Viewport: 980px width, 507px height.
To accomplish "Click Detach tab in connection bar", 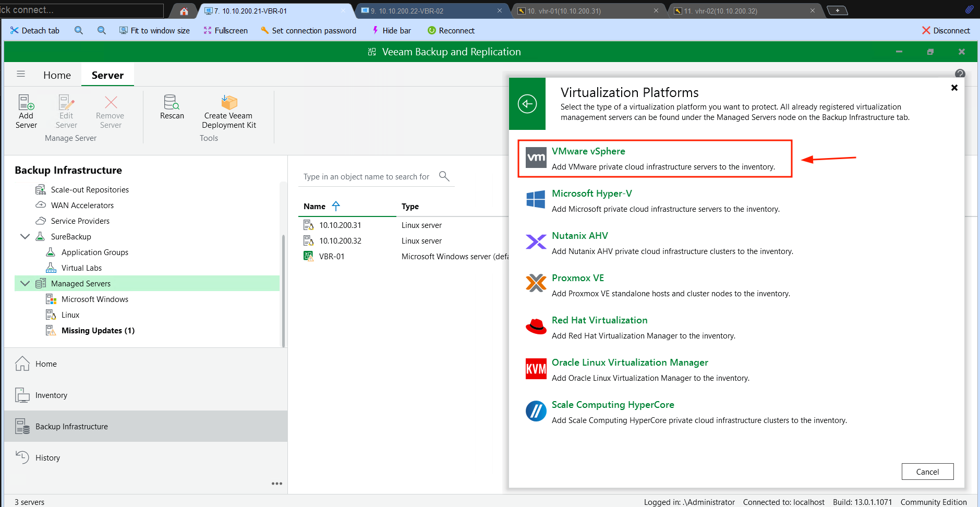I will tap(34, 30).
